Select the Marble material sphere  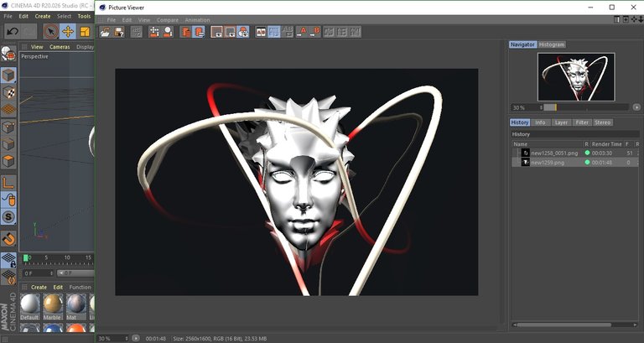(x=53, y=304)
